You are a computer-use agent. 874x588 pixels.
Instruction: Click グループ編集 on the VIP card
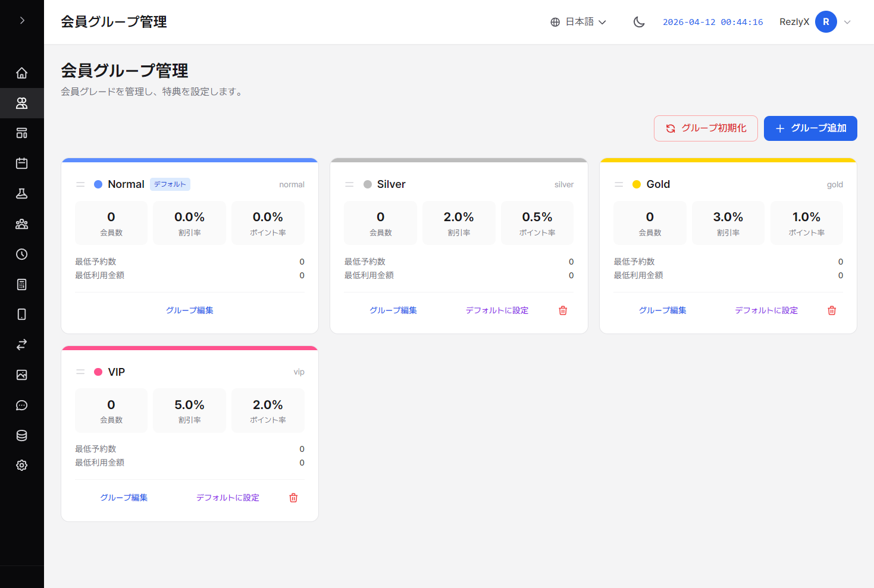124,498
